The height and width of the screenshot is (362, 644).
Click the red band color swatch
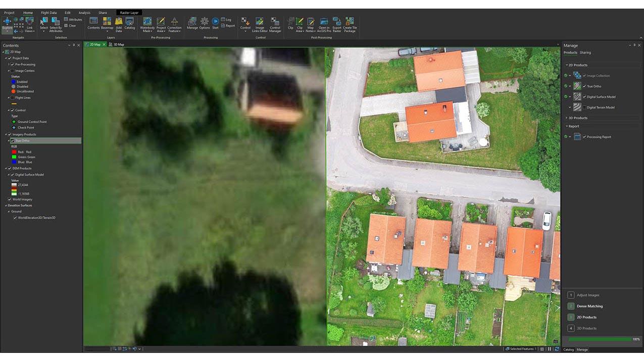point(14,152)
